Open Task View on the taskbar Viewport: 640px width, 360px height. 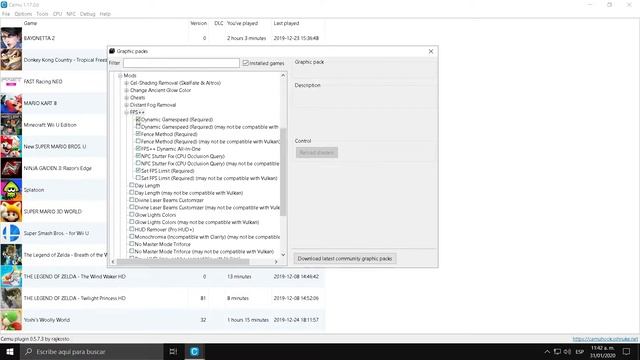(173, 351)
